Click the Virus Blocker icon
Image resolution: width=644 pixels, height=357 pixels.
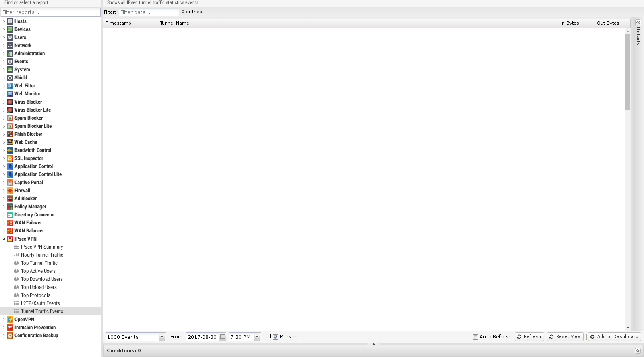tap(10, 102)
